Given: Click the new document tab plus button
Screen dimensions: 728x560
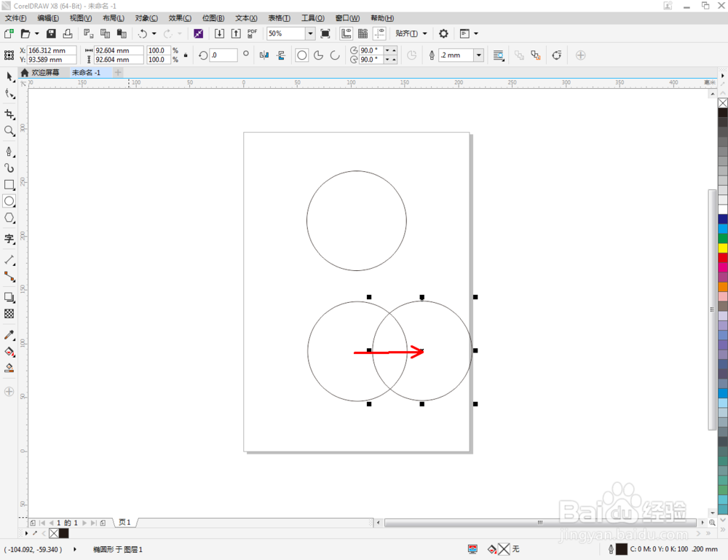Looking at the screenshot, I should click(x=118, y=72).
